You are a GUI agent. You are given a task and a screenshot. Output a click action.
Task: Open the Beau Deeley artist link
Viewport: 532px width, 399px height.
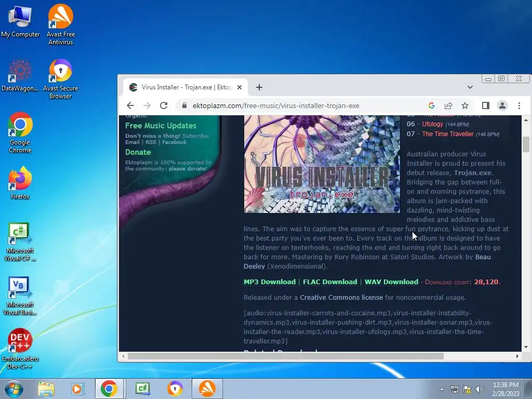click(x=367, y=262)
